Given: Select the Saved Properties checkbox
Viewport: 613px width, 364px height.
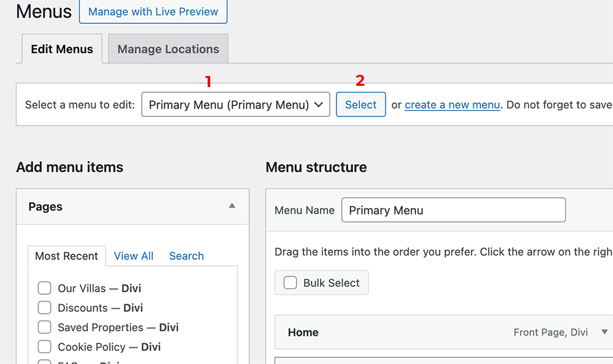Looking at the screenshot, I should pyautogui.click(x=44, y=327).
